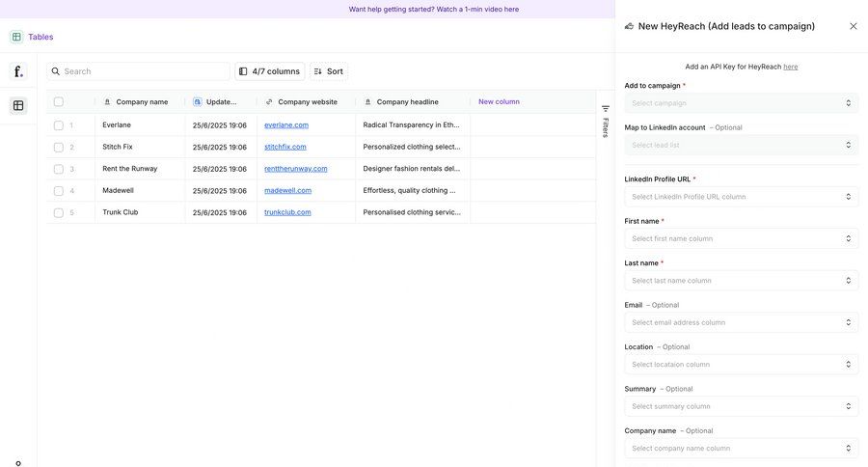The width and height of the screenshot is (868, 467).
Task: Open the stitchfix.com link
Action: (x=285, y=147)
